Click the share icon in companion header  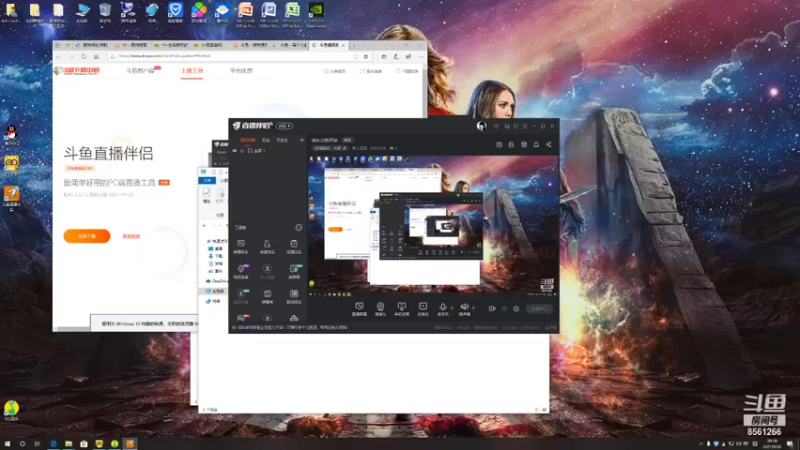coord(549,144)
